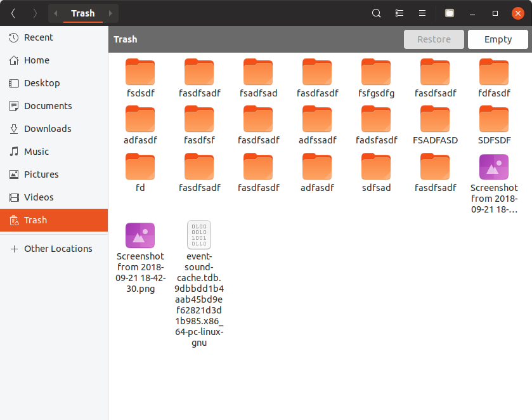The image size is (532, 420).
Task: Click the Restore button
Action: (x=434, y=39)
